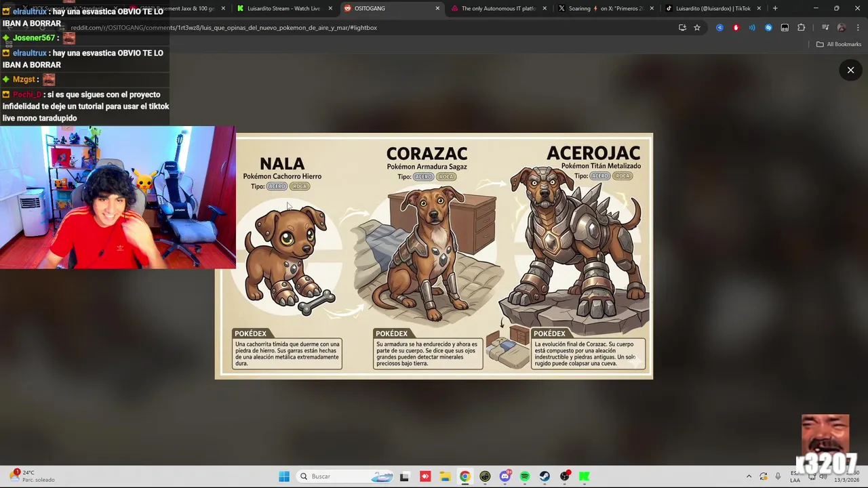Open Google Chrome from the taskbar
Screen dimensions: 868x488
click(465, 476)
